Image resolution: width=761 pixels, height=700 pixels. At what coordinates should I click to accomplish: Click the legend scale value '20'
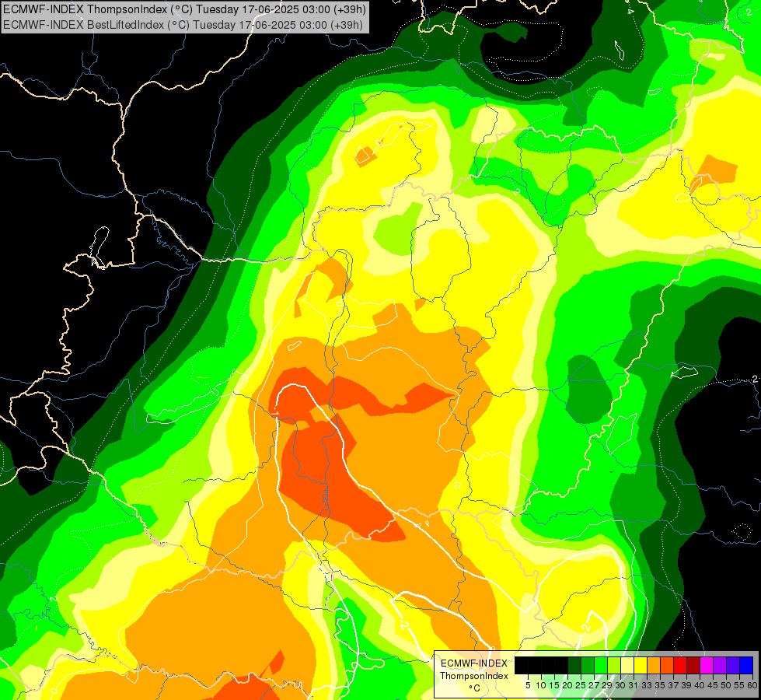click(x=567, y=685)
